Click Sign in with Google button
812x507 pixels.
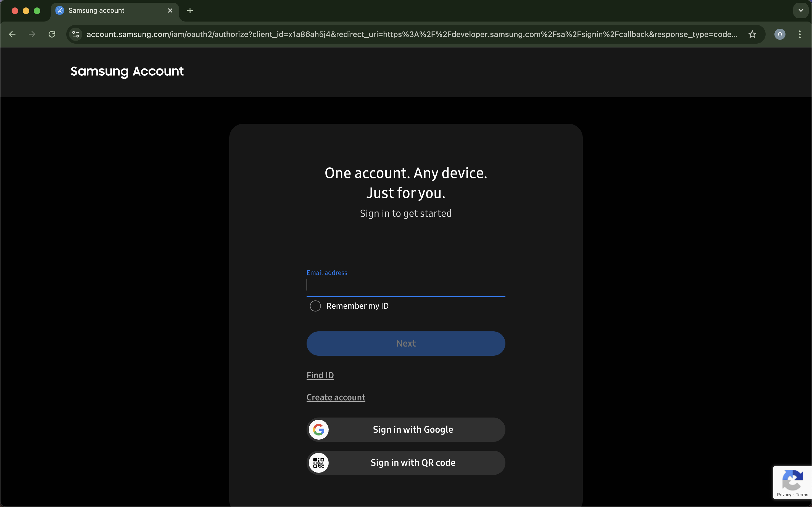pos(406,430)
